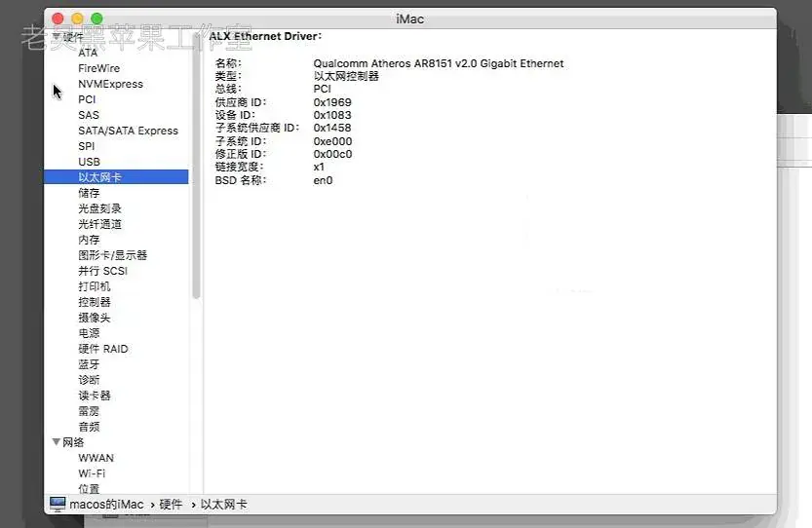Select FireWire in the sidebar
The width and height of the screenshot is (812, 528).
[98, 68]
